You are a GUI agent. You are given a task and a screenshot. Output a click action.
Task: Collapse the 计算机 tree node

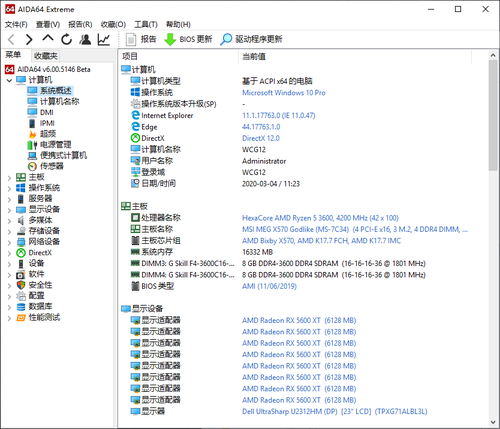point(9,80)
